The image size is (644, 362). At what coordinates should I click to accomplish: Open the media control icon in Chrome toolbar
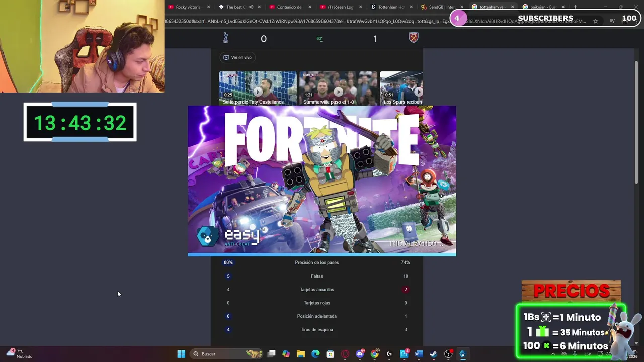[x=612, y=21]
